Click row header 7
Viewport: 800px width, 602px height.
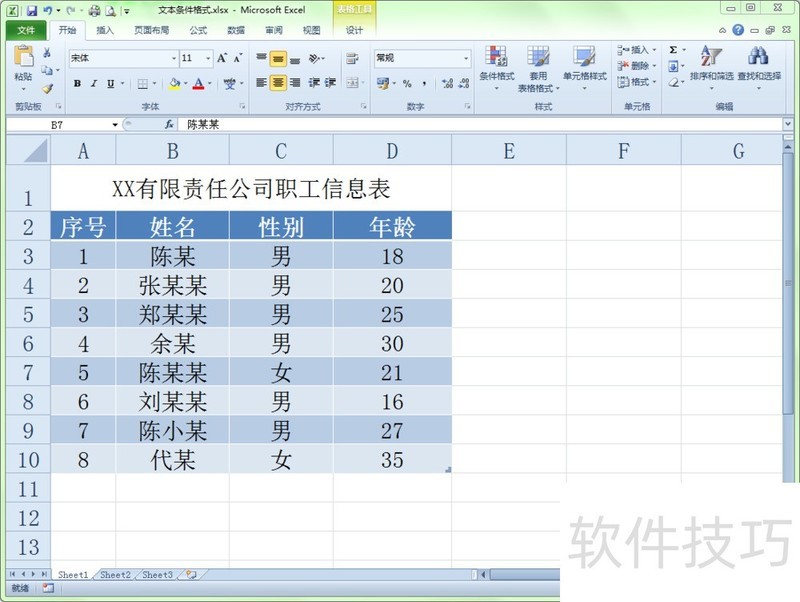[x=28, y=372]
